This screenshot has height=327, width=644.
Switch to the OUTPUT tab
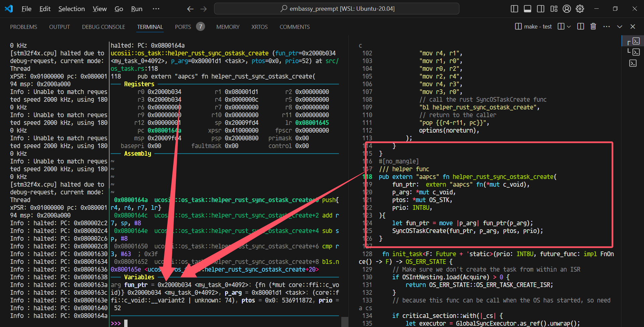click(x=59, y=27)
